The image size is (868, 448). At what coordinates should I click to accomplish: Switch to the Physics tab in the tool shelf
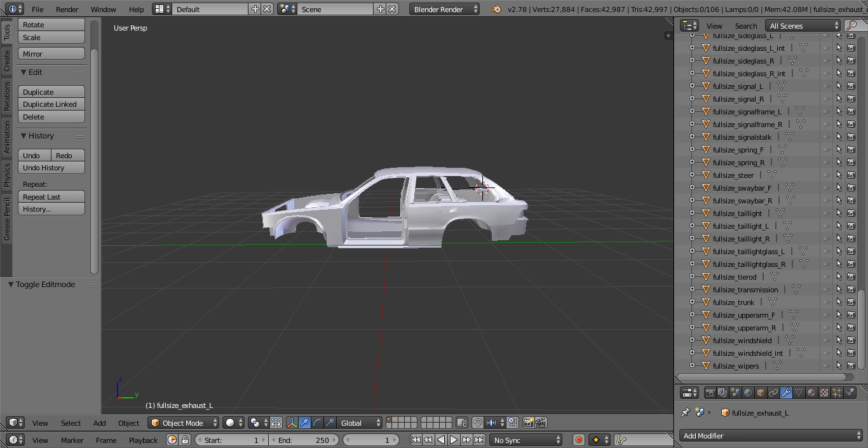pos(7,175)
